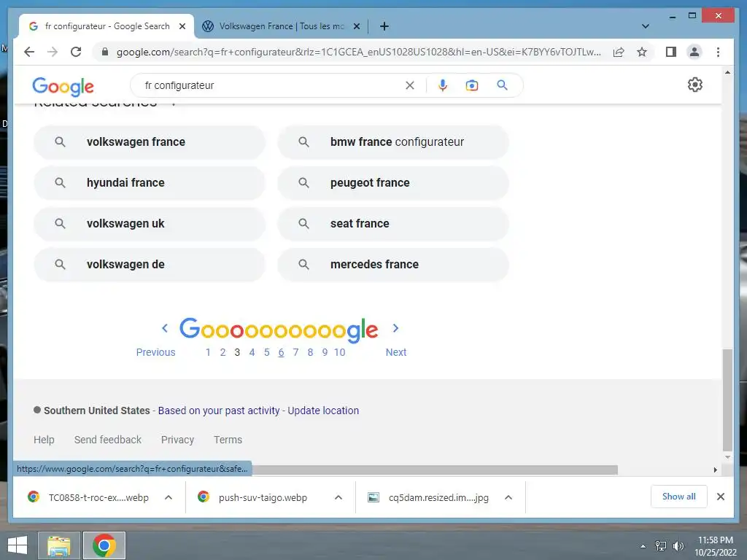
Task: Close the Google Search tab
Action: pyautogui.click(x=182, y=26)
